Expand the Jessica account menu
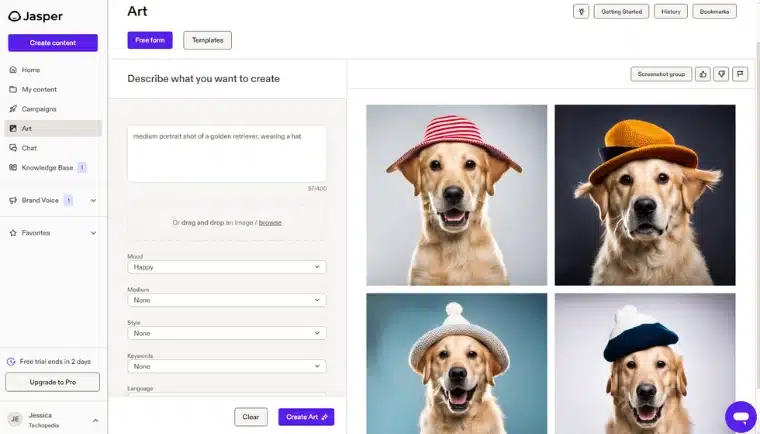 [x=95, y=420]
